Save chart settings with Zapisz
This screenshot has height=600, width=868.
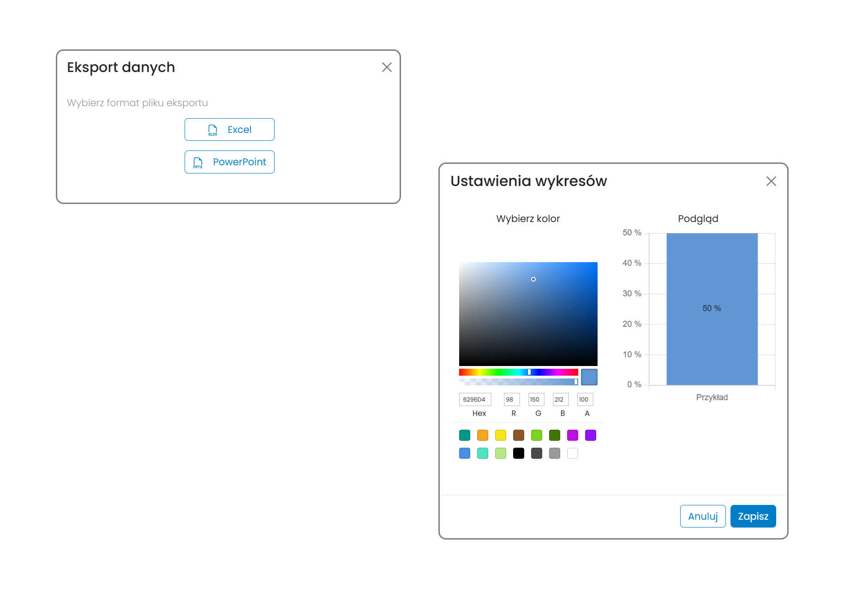pyautogui.click(x=753, y=516)
